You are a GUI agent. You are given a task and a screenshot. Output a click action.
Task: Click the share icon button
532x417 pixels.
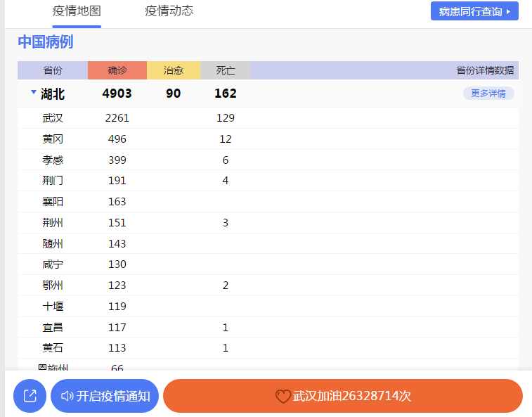coord(30,396)
